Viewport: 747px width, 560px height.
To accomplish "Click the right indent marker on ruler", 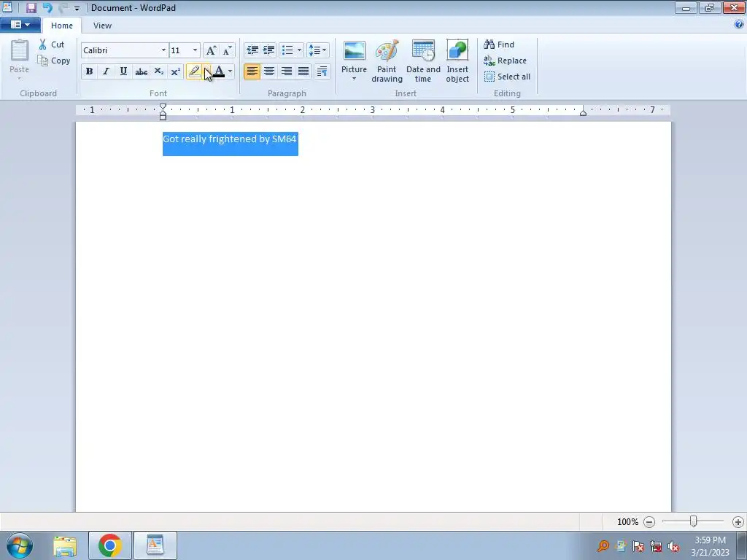I will [583, 112].
